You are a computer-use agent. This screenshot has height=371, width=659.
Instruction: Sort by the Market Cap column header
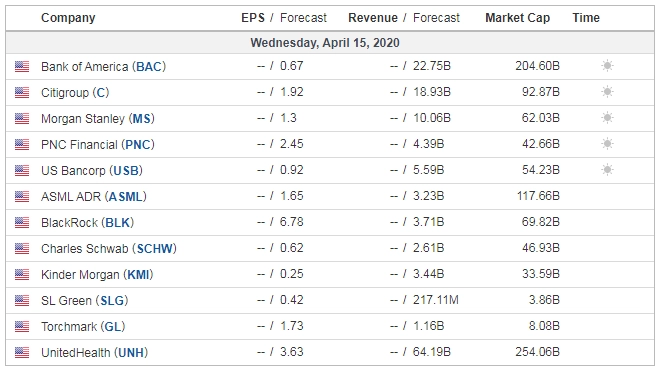[517, 18]
